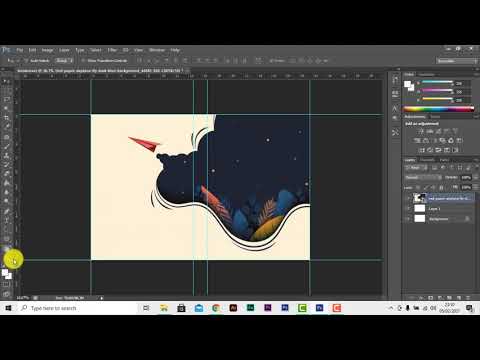Hide Layer 1 visibility eye

pos(408,209)
